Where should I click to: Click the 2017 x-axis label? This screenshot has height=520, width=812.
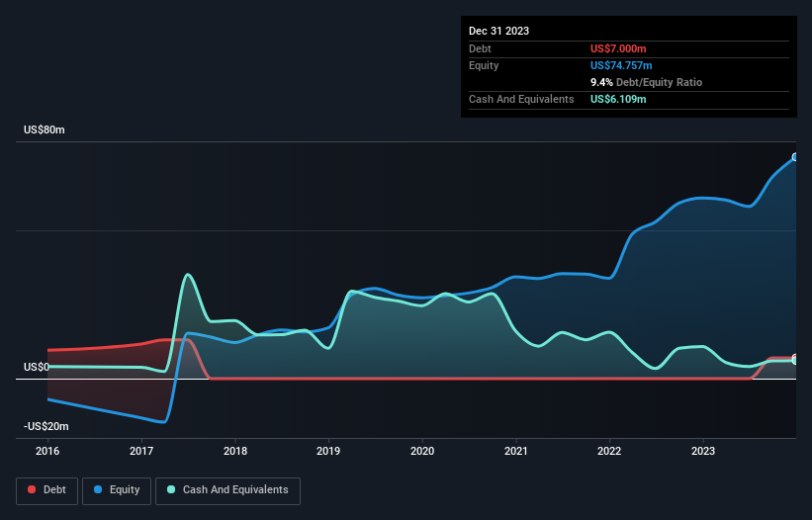[141, 451]
